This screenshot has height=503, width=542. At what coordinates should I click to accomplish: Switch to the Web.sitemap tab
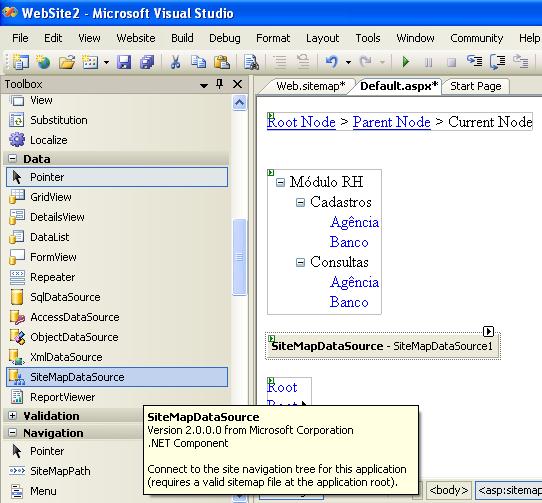coord(311,86)
